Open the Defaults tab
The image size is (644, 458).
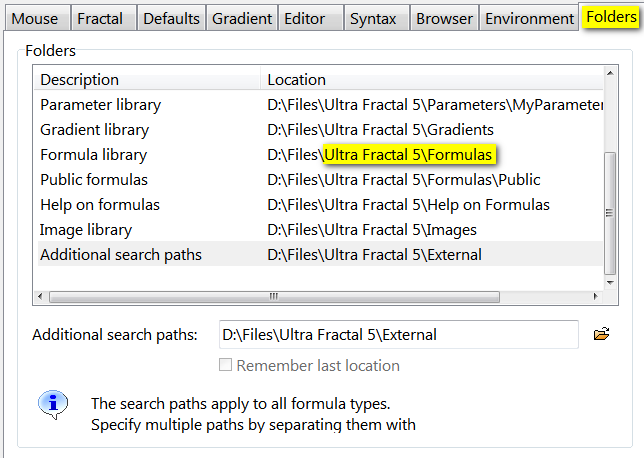pos(171,18)
